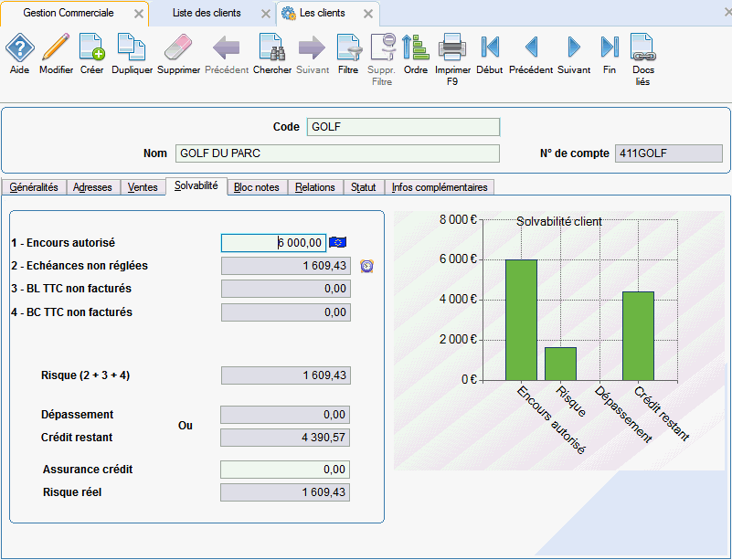Jump to first record with Début

click(x=490, y=48)
